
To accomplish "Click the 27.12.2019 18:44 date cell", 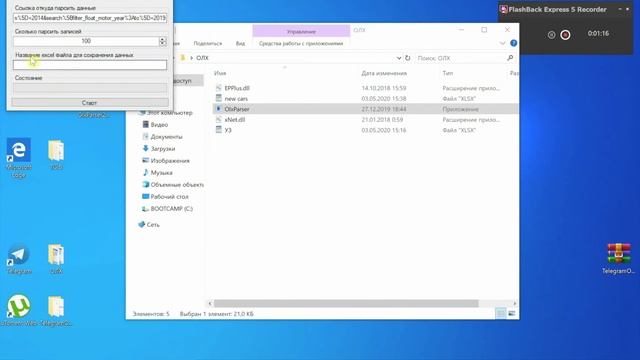I will (x=384, y=109).
